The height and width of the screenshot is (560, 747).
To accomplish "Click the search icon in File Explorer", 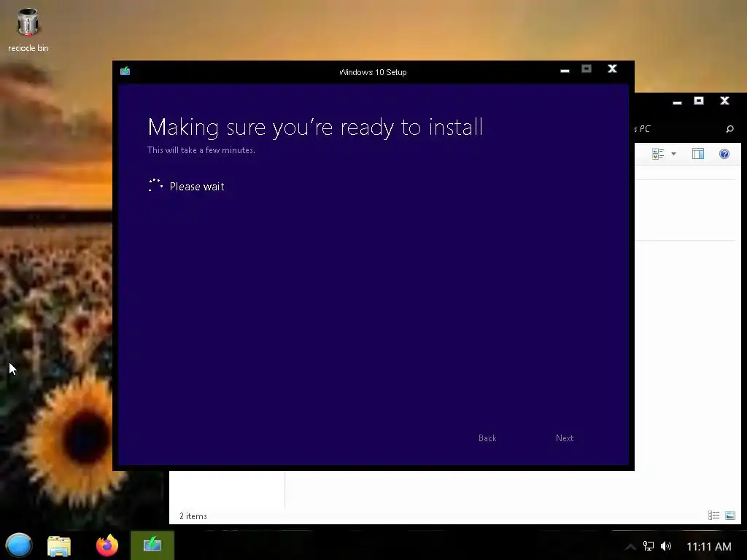I will [729, 129].
